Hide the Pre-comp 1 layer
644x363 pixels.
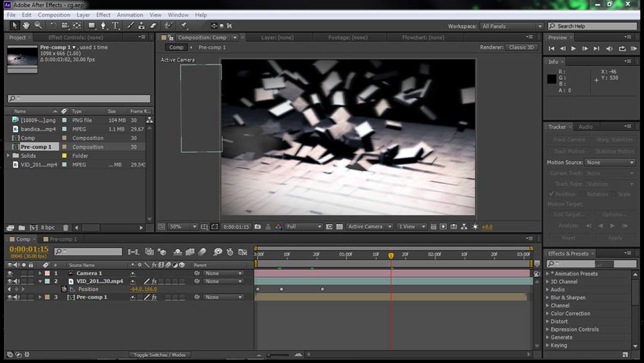click(x=10, y=297)
